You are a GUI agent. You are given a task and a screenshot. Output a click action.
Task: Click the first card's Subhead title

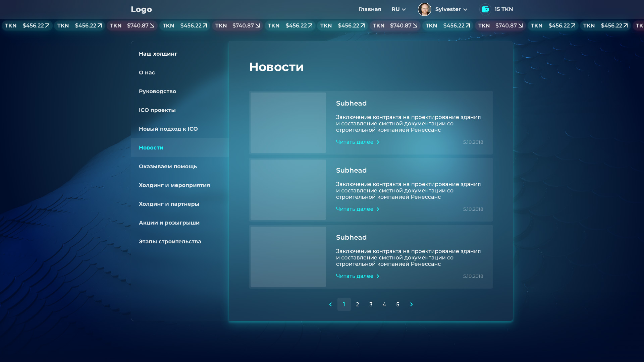click(351, 103)
